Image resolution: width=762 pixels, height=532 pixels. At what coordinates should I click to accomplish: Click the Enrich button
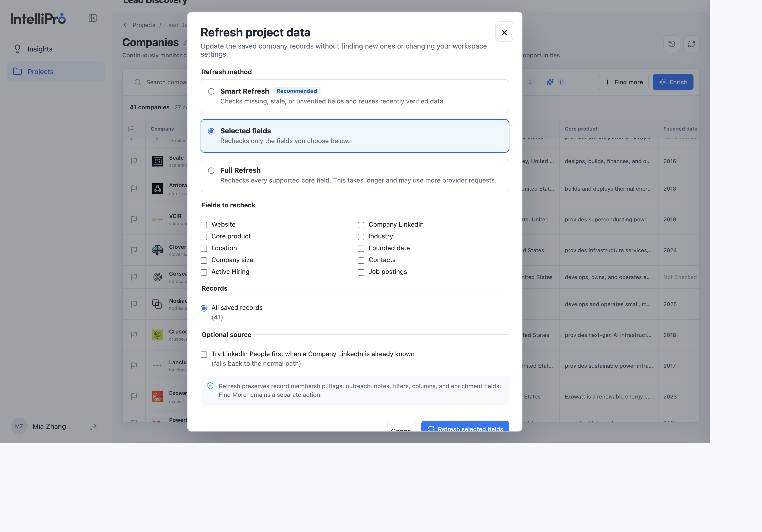673,82
